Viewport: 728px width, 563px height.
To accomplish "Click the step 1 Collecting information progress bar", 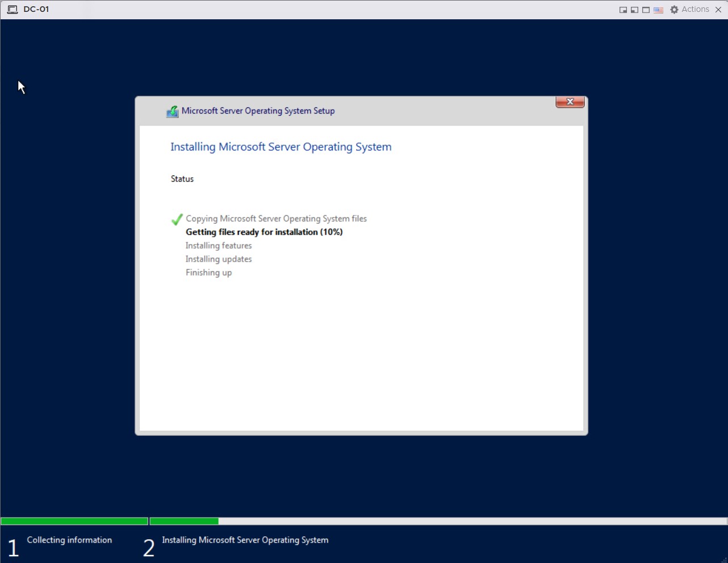I will [x=74, y=521].
